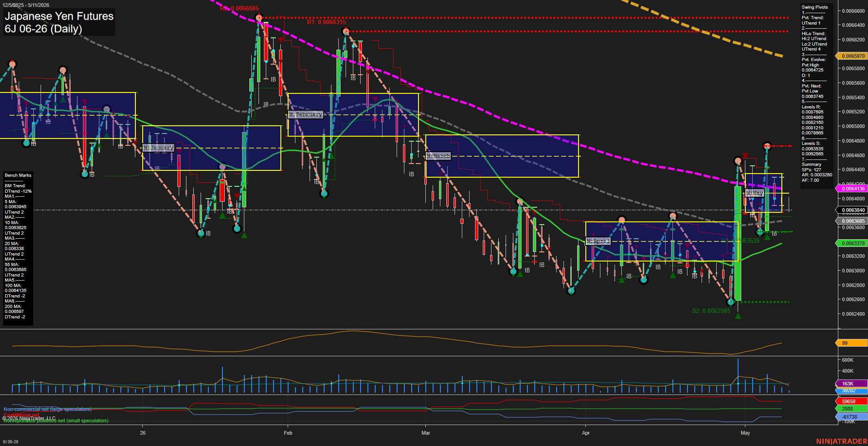Click the 100 MA 0.0064135 entry

15,288
